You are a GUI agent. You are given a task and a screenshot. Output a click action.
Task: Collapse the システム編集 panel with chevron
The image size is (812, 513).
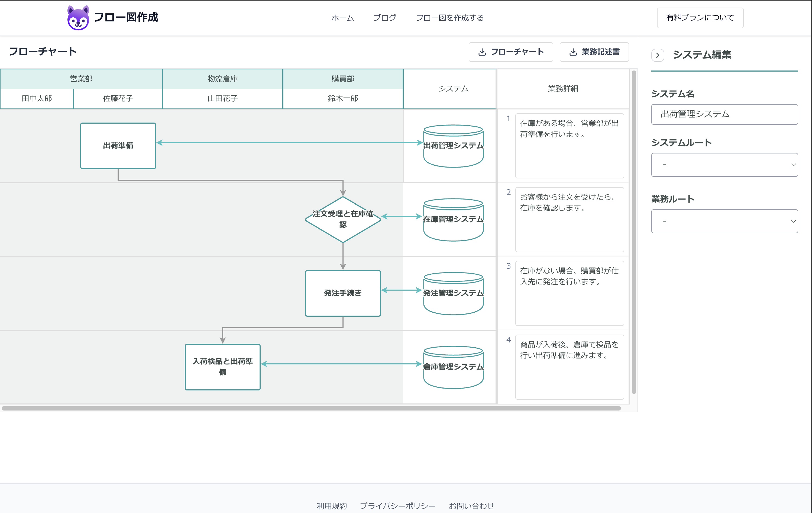click(658, 55)
